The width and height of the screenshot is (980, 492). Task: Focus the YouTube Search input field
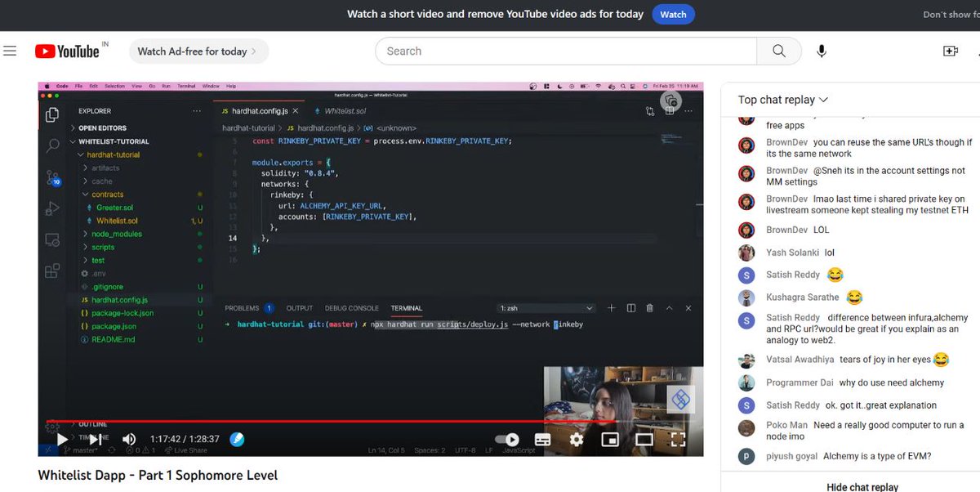pyautogui.click(x=566, y=51)
